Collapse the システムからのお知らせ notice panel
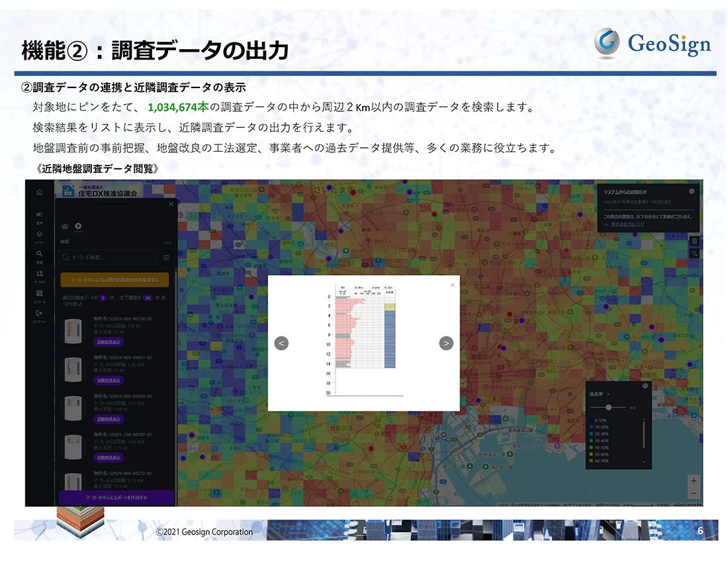Image resolution: width=728 pixels, height=563 pixels. (x=691, y=191)
